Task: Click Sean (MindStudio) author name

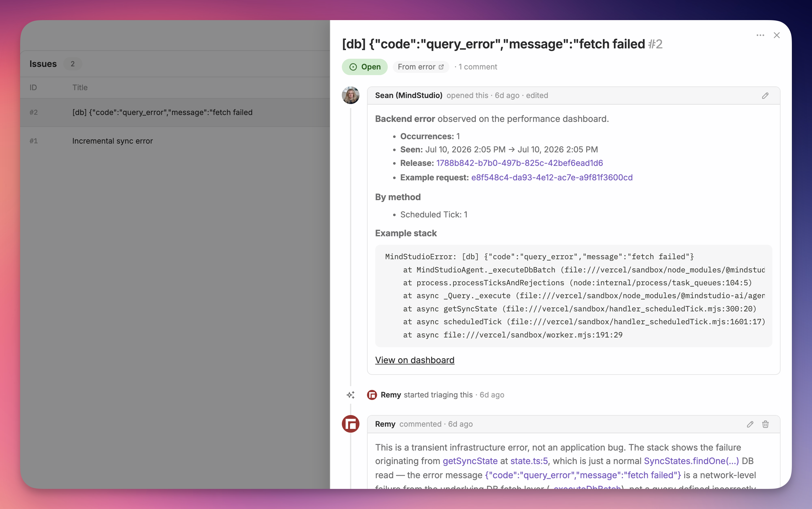Action: click(409, 96)
